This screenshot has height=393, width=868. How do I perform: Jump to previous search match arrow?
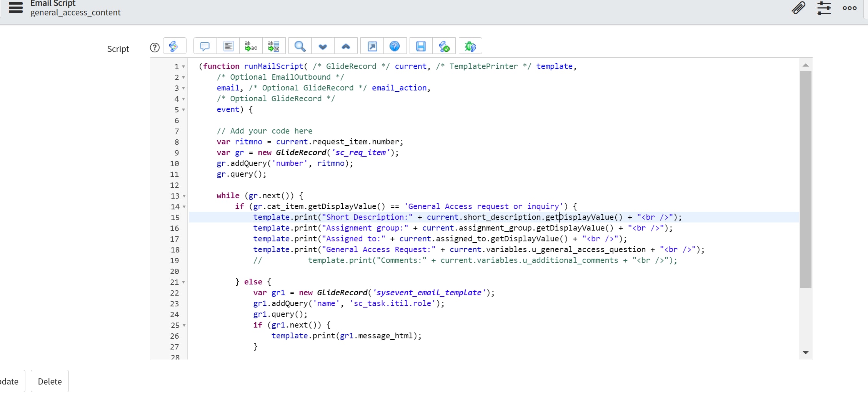(x=346, y=47)
